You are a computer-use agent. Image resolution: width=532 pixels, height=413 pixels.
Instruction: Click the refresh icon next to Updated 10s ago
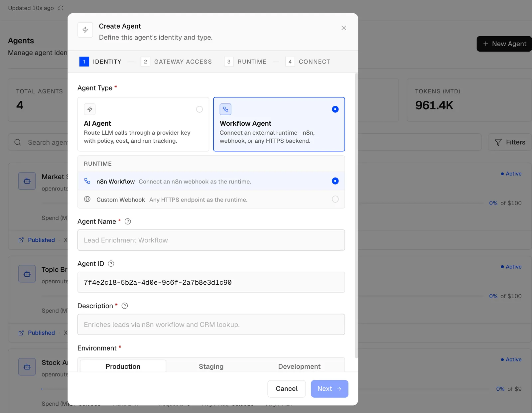coord(61,8)
